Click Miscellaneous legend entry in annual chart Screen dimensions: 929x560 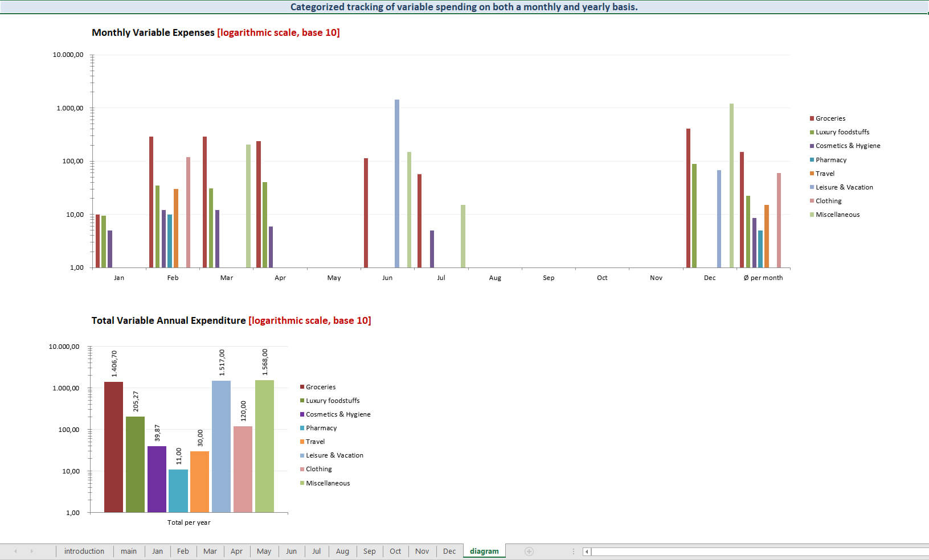coord(328,483)
